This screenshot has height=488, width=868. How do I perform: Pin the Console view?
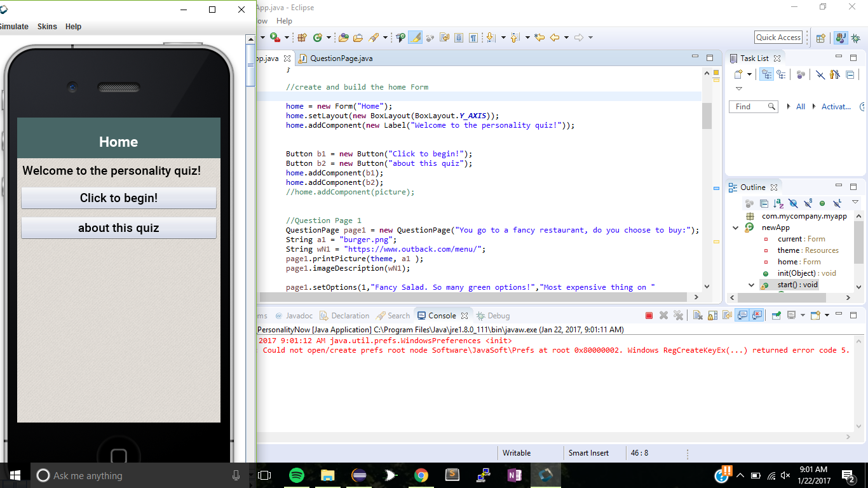[x=776, y=315]
